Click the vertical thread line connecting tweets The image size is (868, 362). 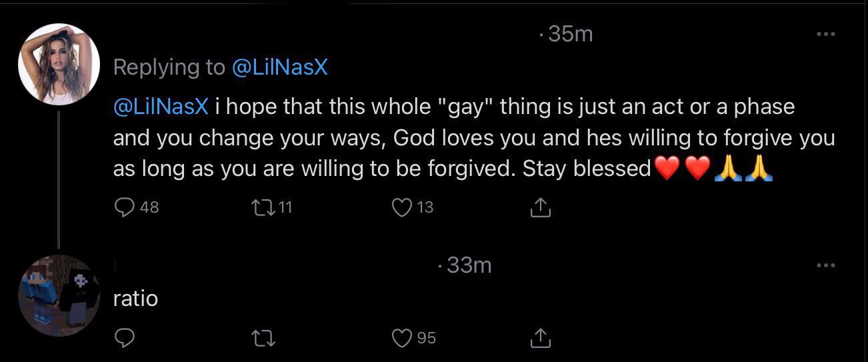click(59, 180)
